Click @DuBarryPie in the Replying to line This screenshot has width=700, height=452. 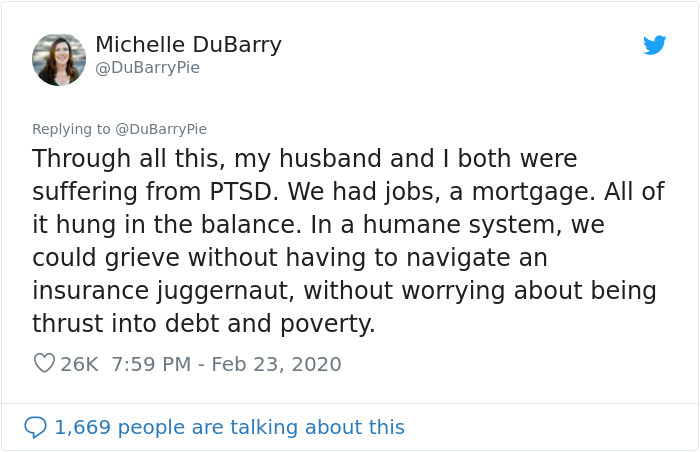click(160, 129)
